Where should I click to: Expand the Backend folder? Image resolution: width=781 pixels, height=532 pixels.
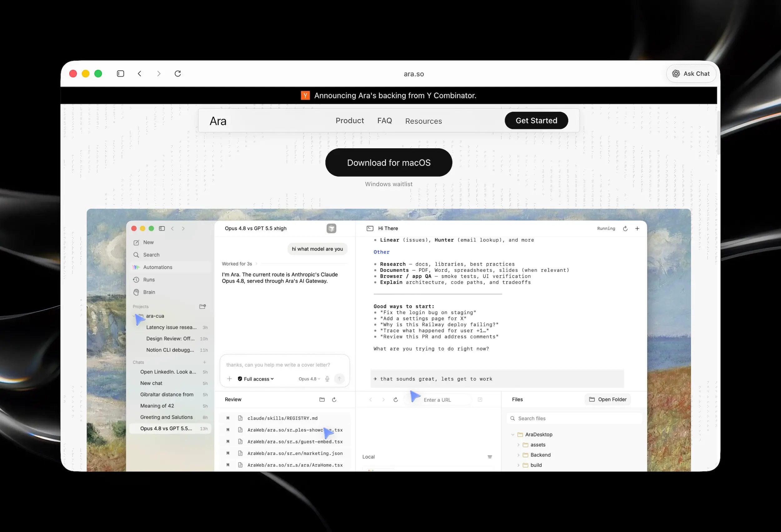pyautogui.click(x=518, y=455)
